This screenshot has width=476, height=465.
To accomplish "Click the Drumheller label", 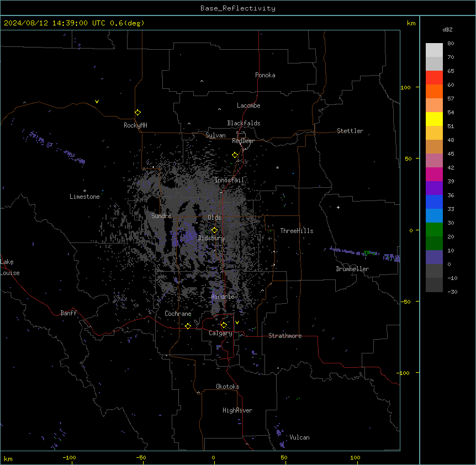I will tap(352, 269).
